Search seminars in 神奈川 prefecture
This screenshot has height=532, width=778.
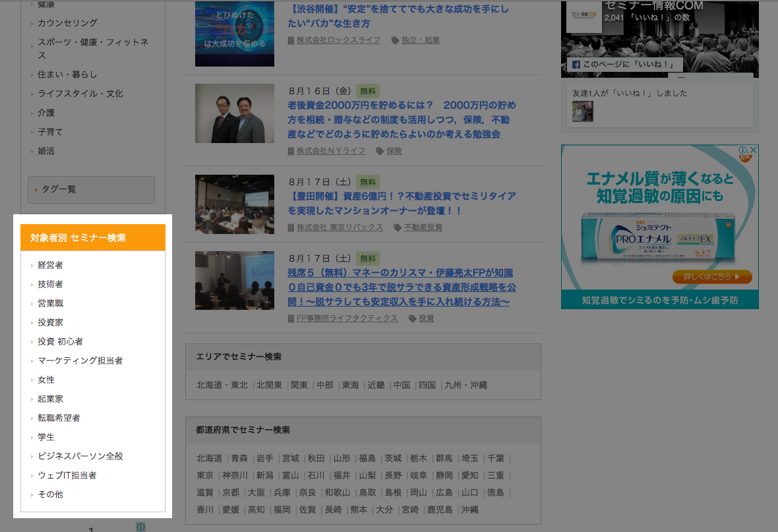235,475
